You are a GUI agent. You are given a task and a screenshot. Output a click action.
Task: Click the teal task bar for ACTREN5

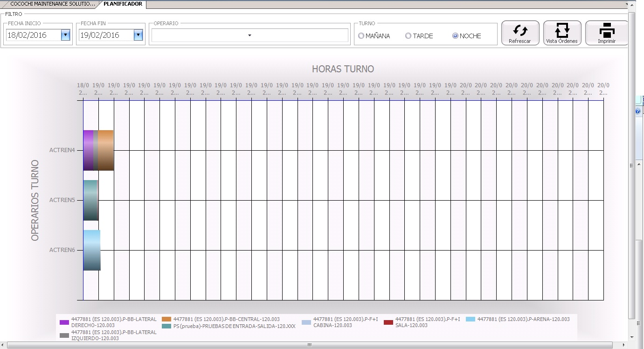point(90,200)
